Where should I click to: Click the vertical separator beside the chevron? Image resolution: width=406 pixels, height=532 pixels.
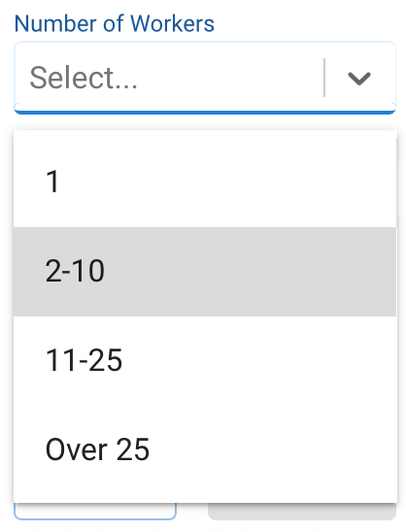tap(324, 78)
